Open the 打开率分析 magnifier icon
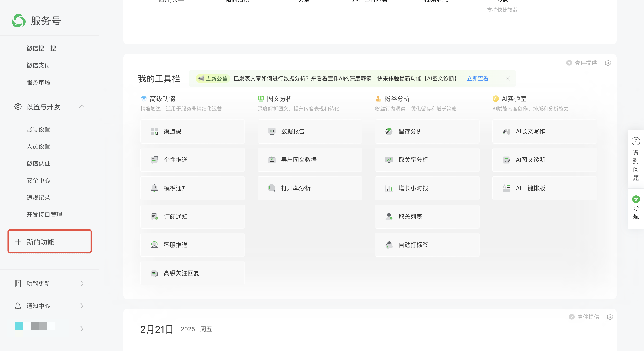Viewport: 644px width, 351px height. 272,188
